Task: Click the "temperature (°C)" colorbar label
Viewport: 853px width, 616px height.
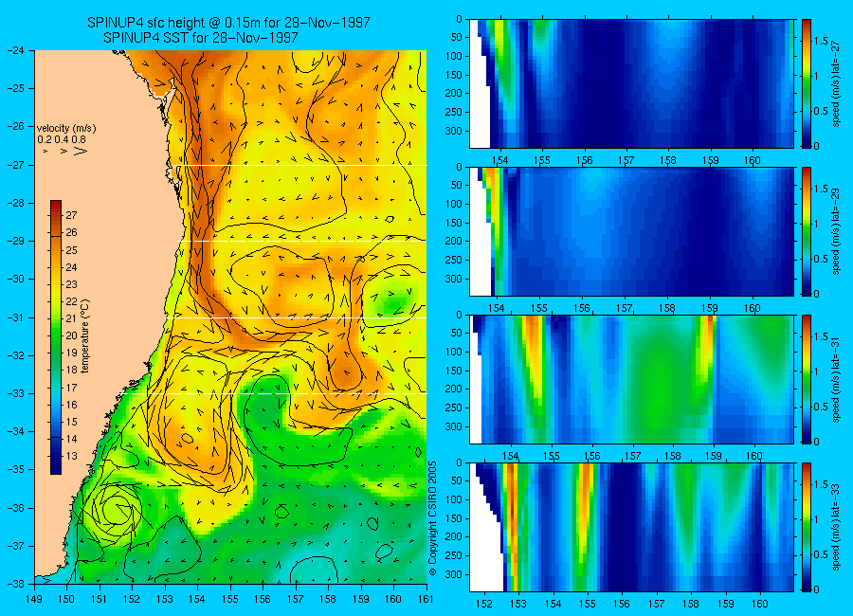Action: click(85, 335)
